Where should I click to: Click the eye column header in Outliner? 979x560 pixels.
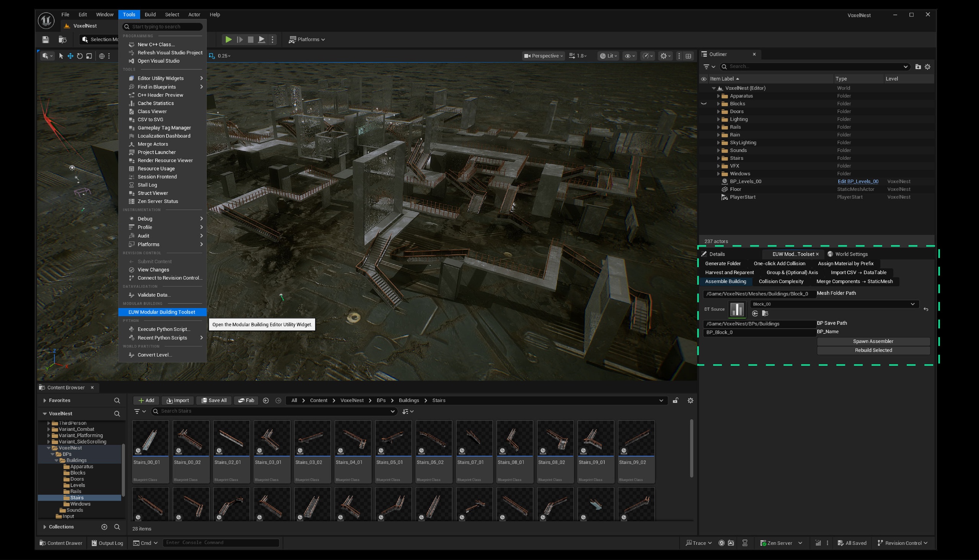point(704,79)
